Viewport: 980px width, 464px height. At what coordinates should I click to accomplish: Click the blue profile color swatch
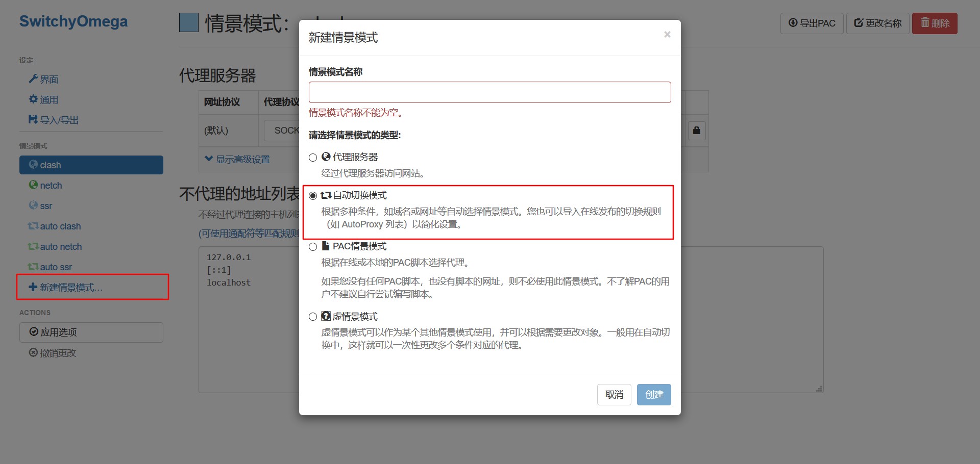click(189, 23)
